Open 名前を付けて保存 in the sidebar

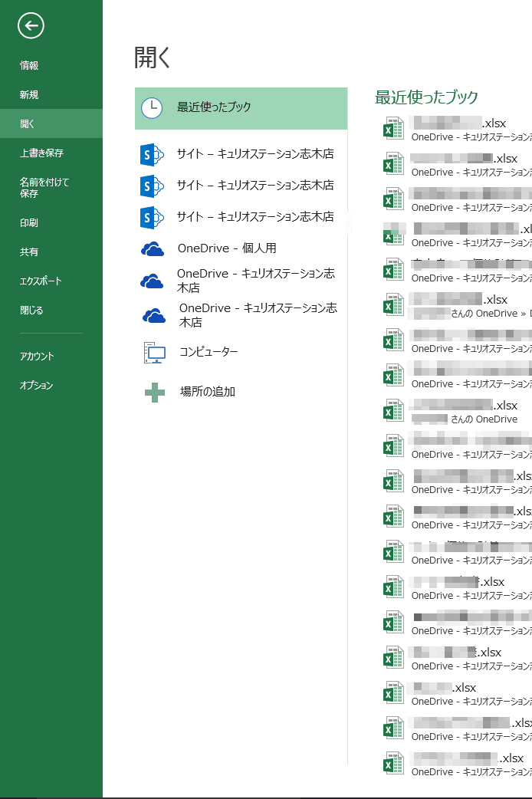coord(51,188)
